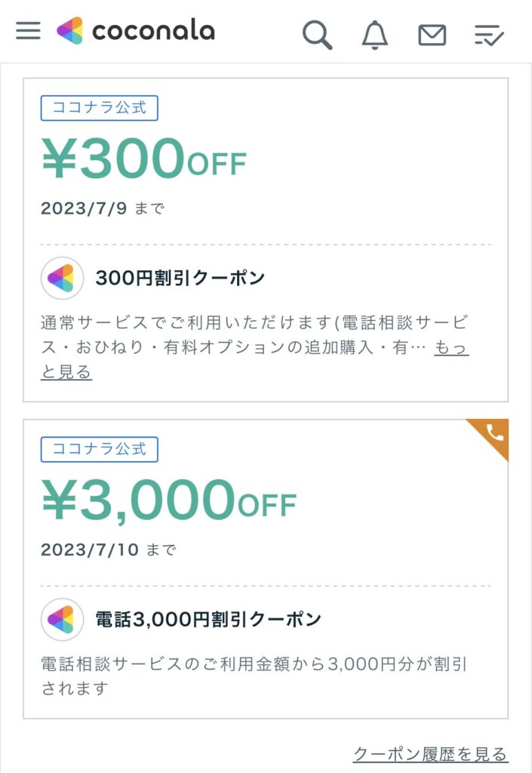
Task: Tap the 電話3,000円割引クーポン logo icon
Action: [x=62, y=620]
